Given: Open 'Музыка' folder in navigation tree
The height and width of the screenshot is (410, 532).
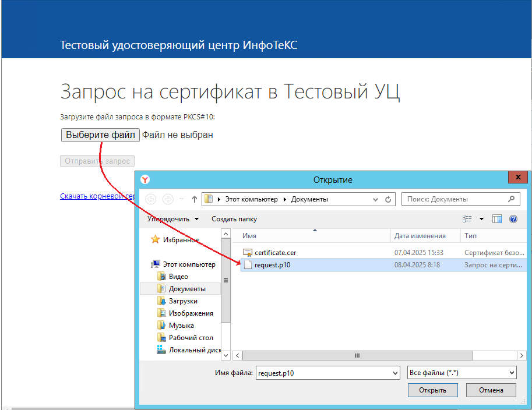Looking at the screenshot, I should [182, 325].
